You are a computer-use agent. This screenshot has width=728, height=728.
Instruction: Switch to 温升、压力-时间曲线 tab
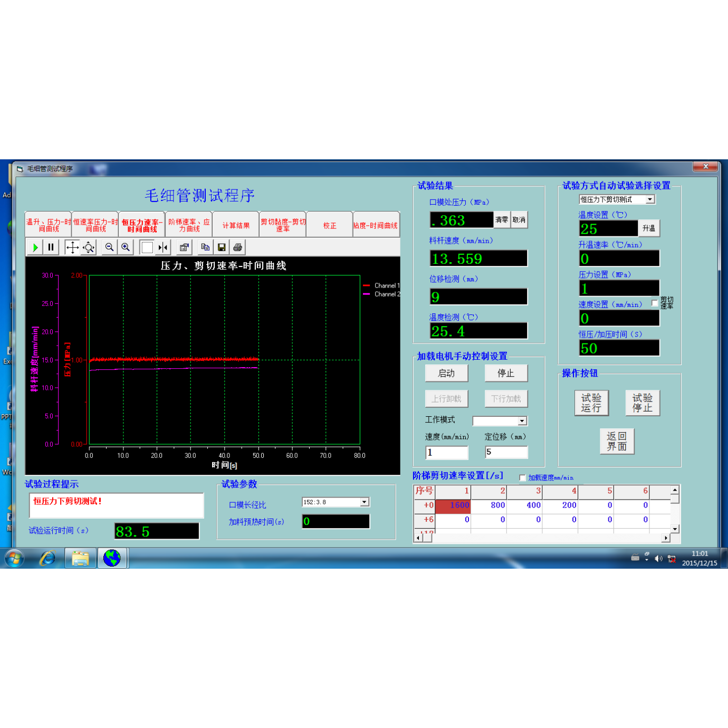pos(48,225)
